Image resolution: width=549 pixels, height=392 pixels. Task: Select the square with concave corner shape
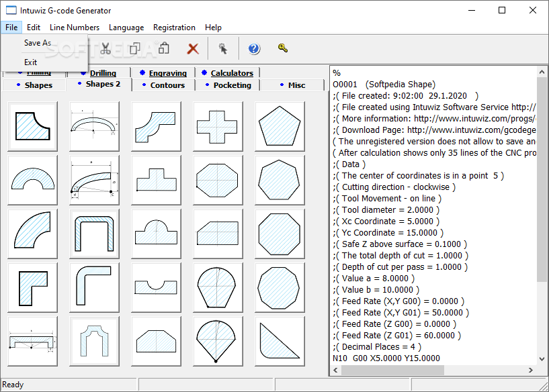32,126
